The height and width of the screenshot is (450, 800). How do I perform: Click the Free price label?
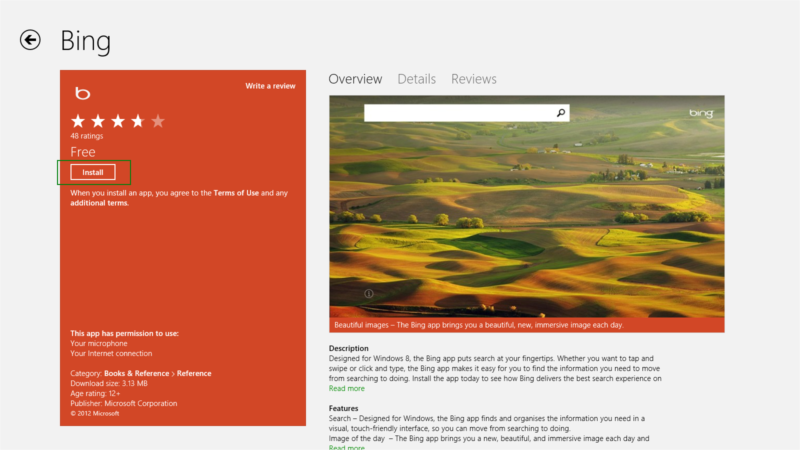pyautogui.click(x=83, y=152)
